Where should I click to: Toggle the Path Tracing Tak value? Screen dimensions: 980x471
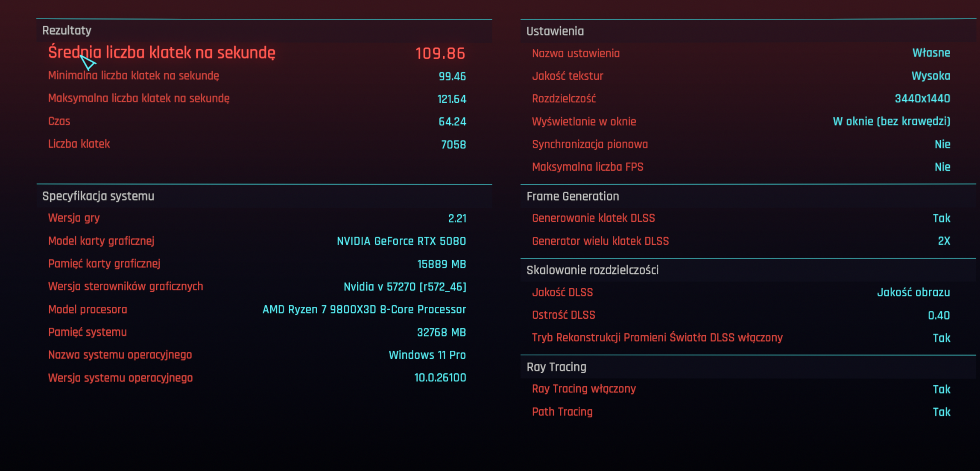click(x=942, y=412)
